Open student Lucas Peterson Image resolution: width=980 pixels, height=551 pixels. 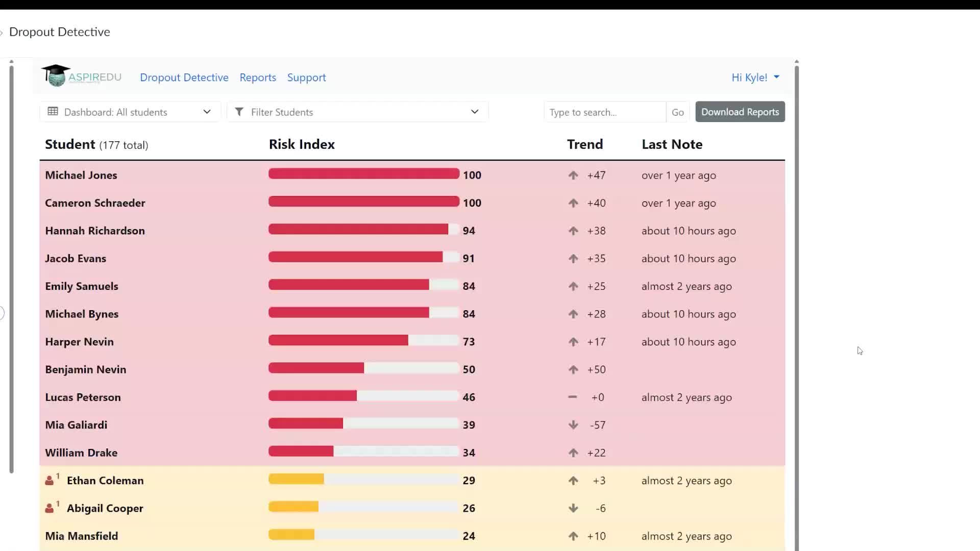pyautogui.click(x=83, y=397)
